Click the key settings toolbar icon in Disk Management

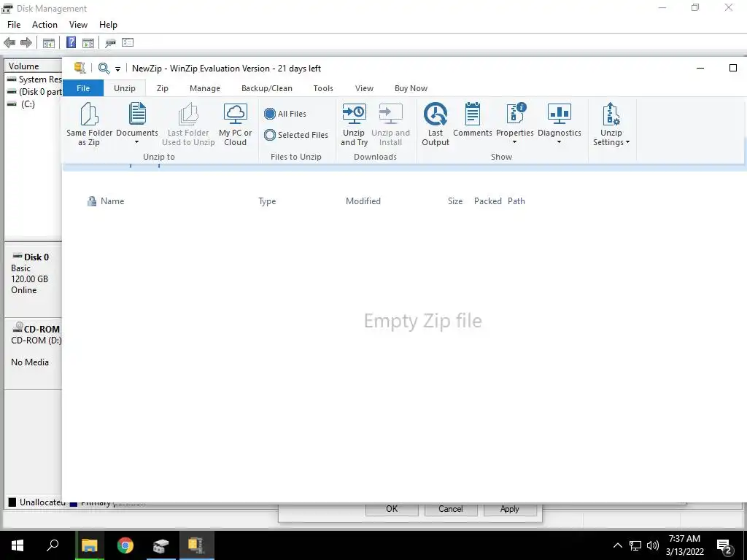click(110, 43)
